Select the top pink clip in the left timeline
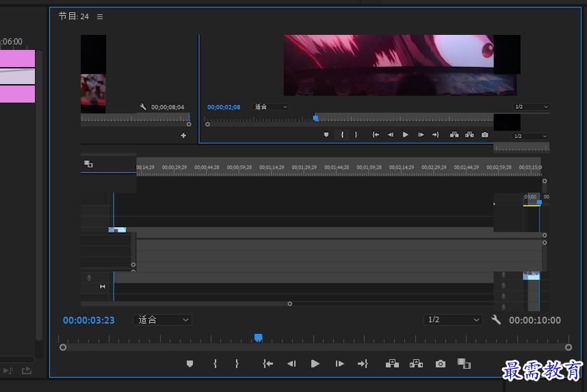The height and width of the screenshot is (392, 587). click(17, 58)
